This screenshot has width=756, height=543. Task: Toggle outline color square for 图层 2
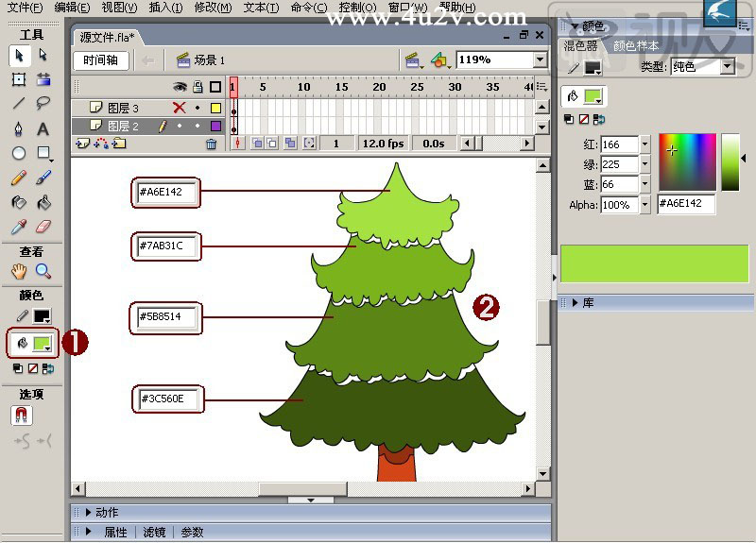pyautogui.click(x=215, y=125)
